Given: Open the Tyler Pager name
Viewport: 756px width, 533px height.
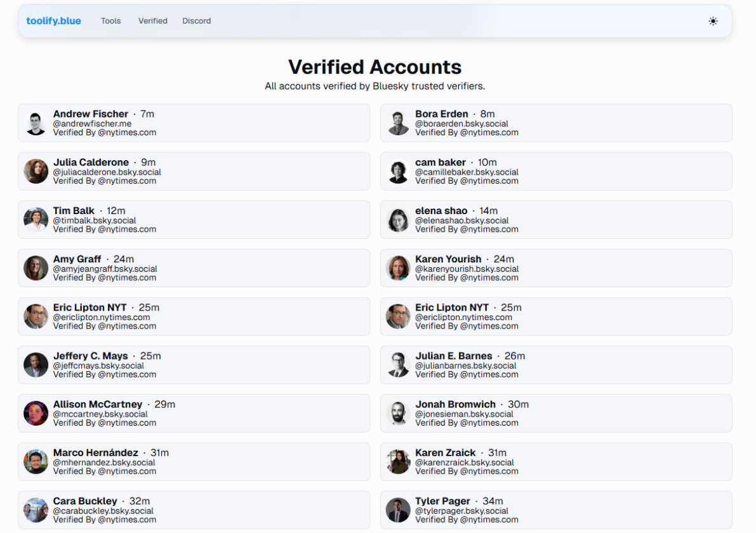Looking at the screenshot, I should point(442,501).
